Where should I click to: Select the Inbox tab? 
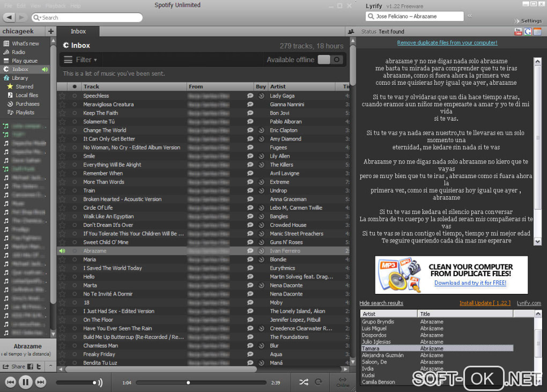coord(78,32)
